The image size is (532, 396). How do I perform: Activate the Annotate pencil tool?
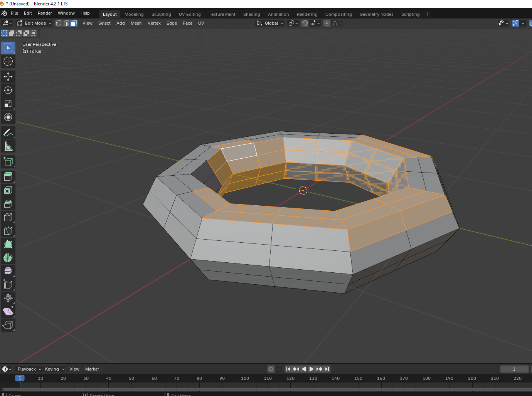click(8, 133)
